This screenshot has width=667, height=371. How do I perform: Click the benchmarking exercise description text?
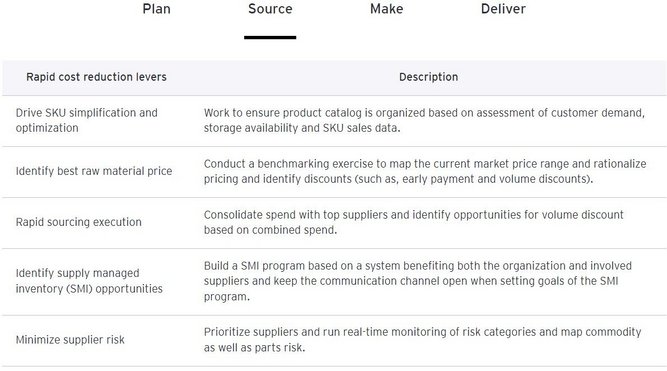click(425, 171)
